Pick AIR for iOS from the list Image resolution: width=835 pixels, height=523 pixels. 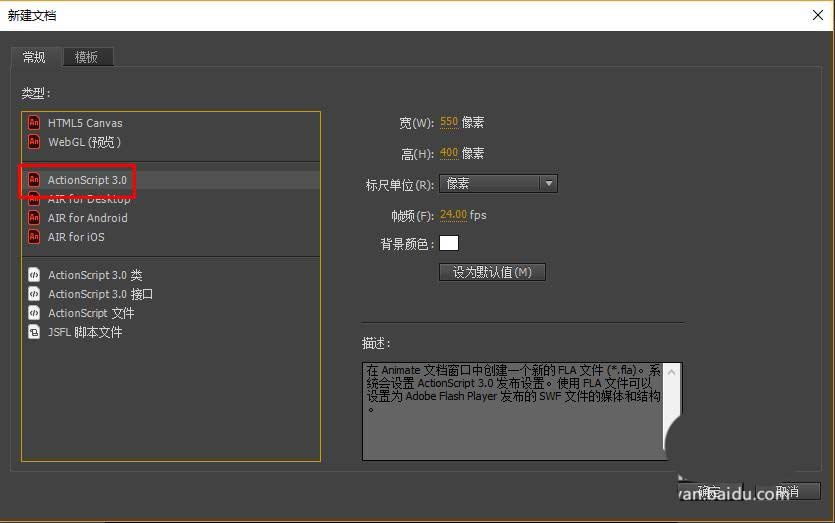click(170, 236)
